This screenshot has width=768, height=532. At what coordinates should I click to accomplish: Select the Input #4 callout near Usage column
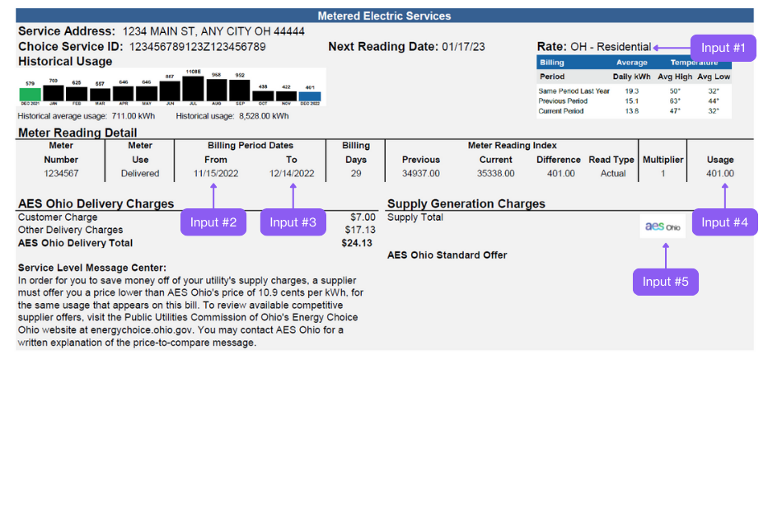point(724,222)
